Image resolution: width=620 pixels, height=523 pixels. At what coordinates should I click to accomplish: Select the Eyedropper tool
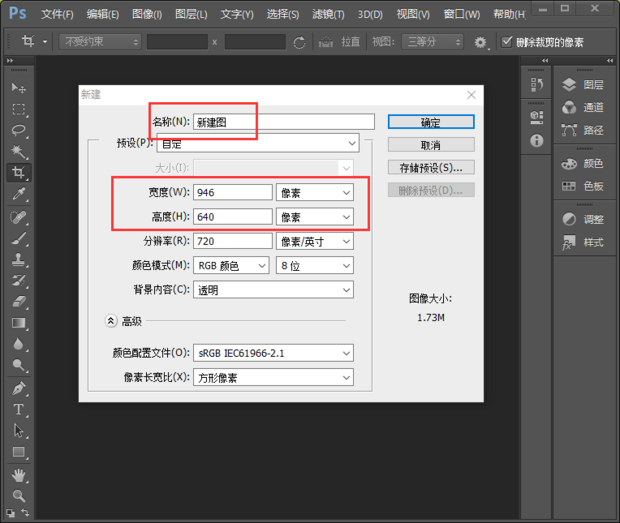point(18,194)
